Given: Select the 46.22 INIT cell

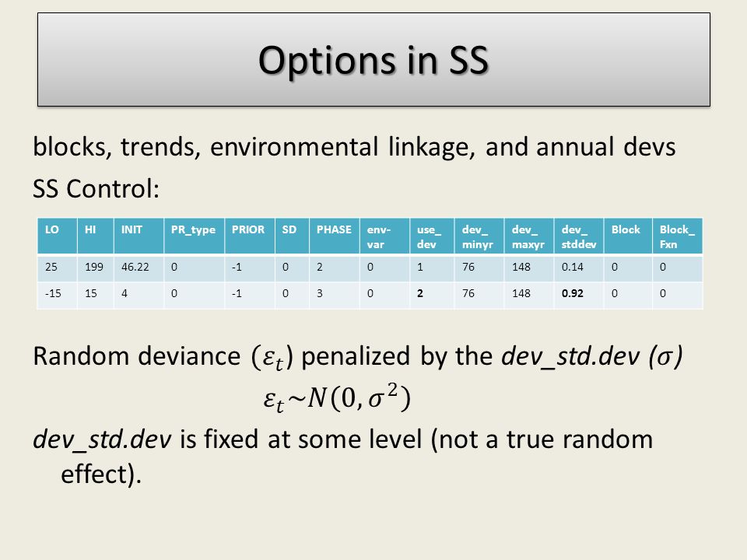Looking at the screenshot, I should pos(139,268).
